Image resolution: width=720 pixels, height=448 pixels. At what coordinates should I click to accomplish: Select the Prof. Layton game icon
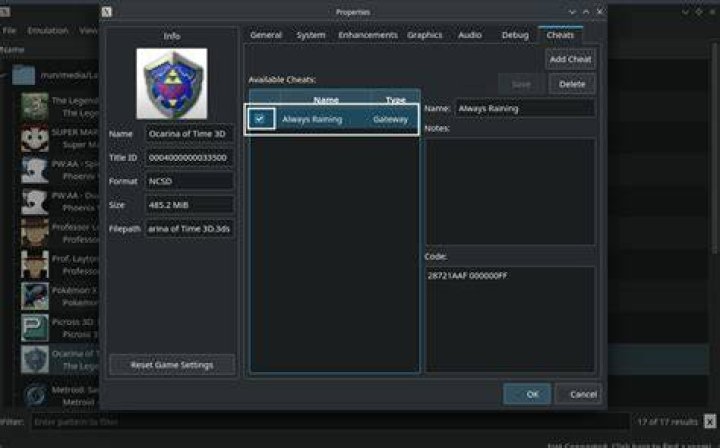click(35, 265)
